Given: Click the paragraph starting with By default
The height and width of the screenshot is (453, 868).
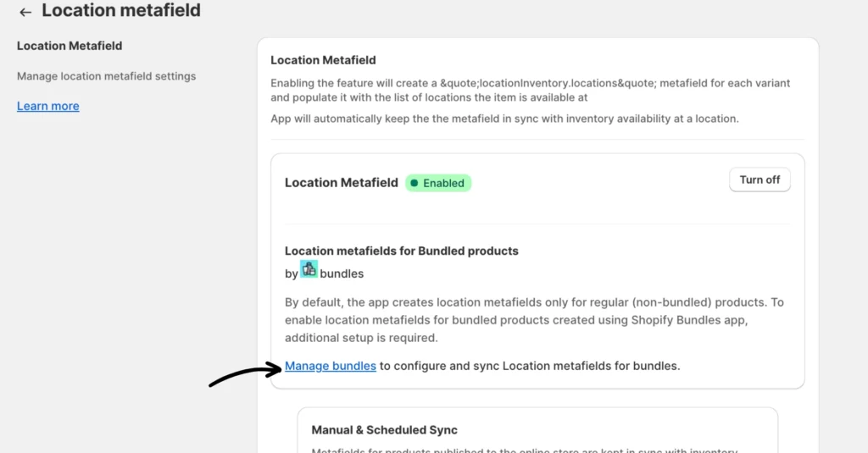Looking at the screenshot, I should click(x=534, y=319).
